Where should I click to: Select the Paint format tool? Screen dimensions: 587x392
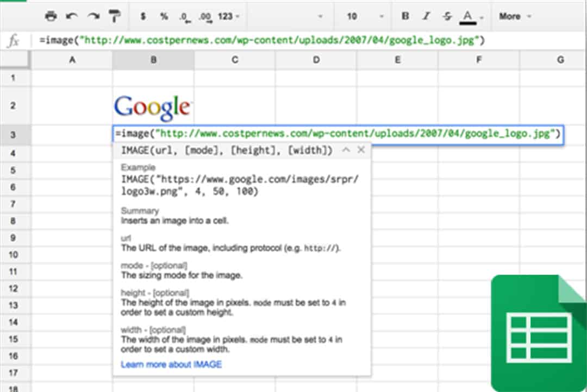click(114, 16)
